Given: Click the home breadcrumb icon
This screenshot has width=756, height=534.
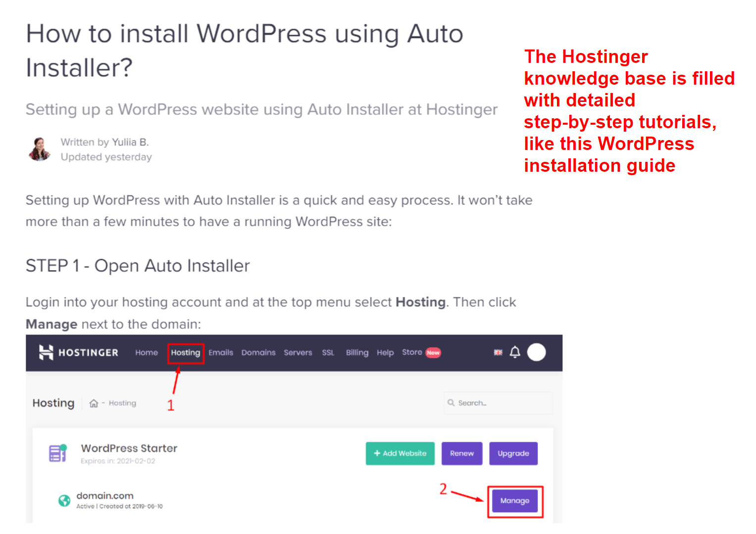Looking at the screenshot, I should [94, 403].
